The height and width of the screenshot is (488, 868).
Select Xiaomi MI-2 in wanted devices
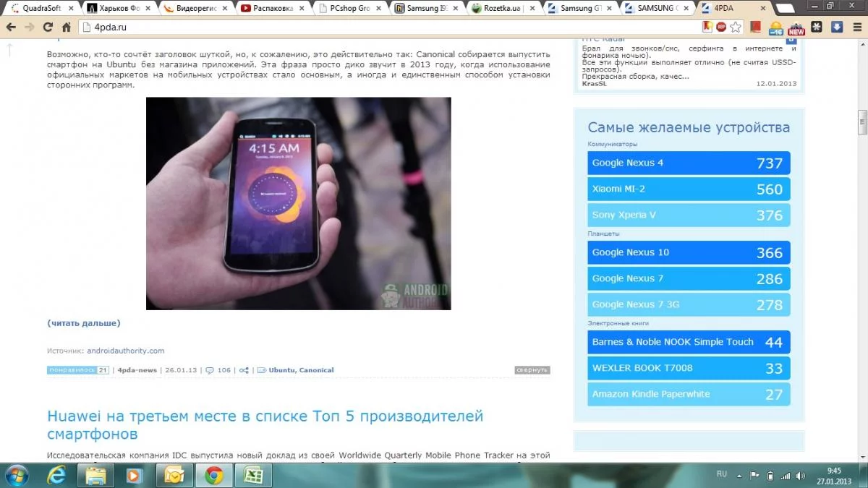click(x=689, y=189)
